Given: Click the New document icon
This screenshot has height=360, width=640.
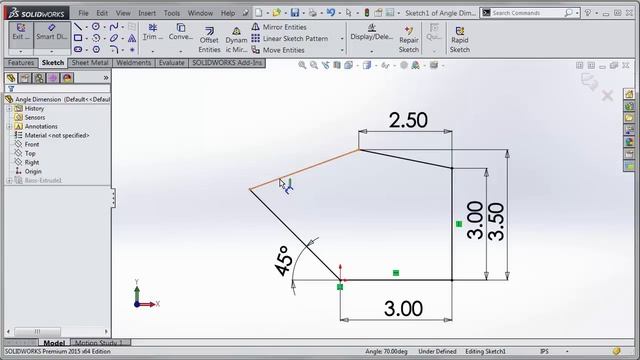Looking at the screenshot, I should pyautogui.click(x=258, y=13).
